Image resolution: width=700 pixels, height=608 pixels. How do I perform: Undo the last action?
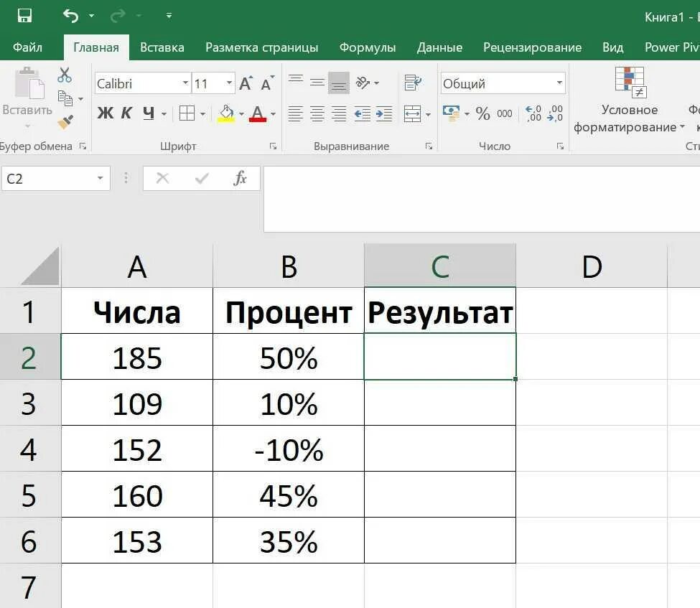click(71, 16)
